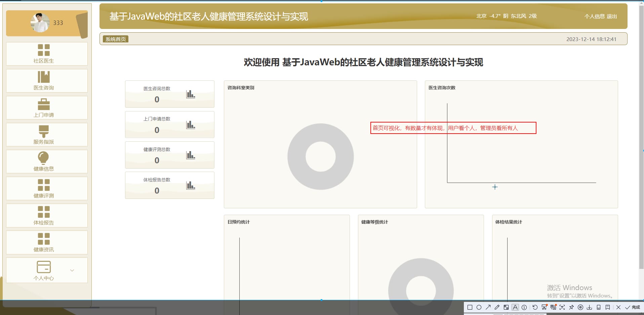Click the donut chart in 咨询科室类别 panel
The height and width of the screenshot is (315, 644).
pos(321,156)
